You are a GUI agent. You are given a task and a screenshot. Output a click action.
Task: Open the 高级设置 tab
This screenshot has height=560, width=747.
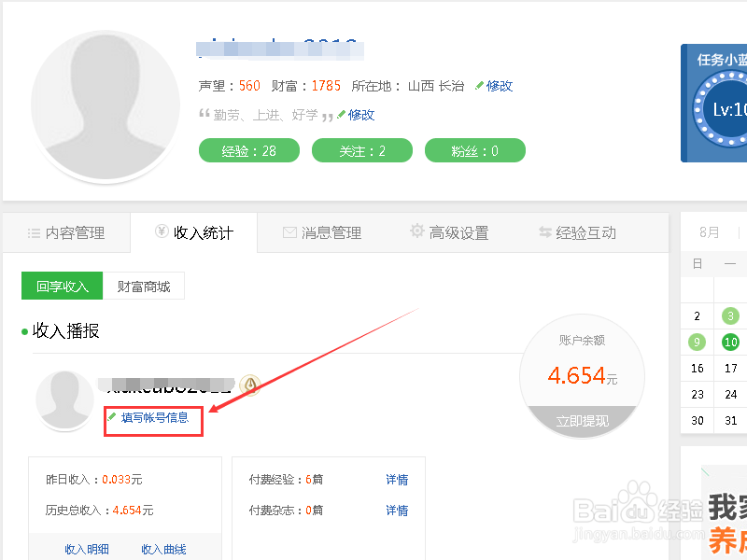449,232
